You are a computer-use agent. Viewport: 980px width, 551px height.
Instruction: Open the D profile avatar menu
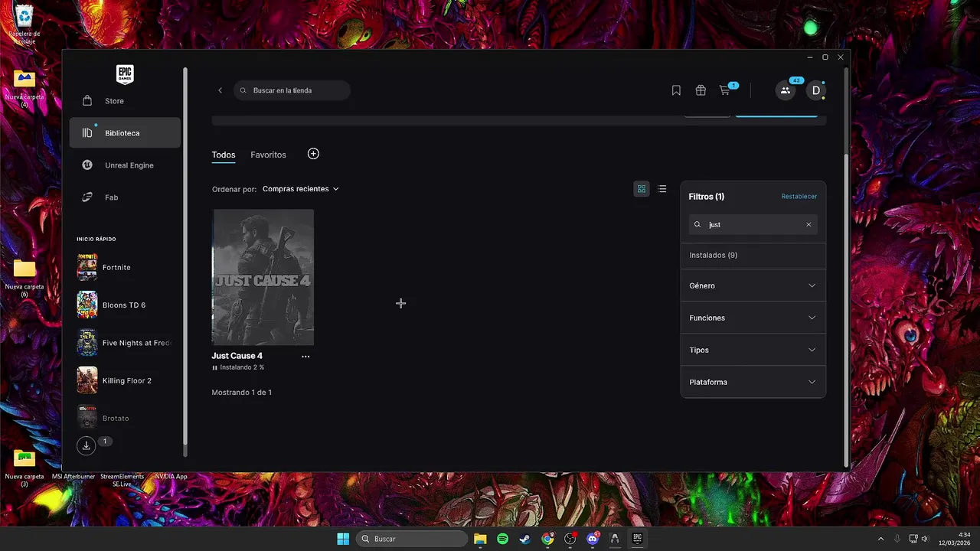pyautogui.click(x=816, y=90)
